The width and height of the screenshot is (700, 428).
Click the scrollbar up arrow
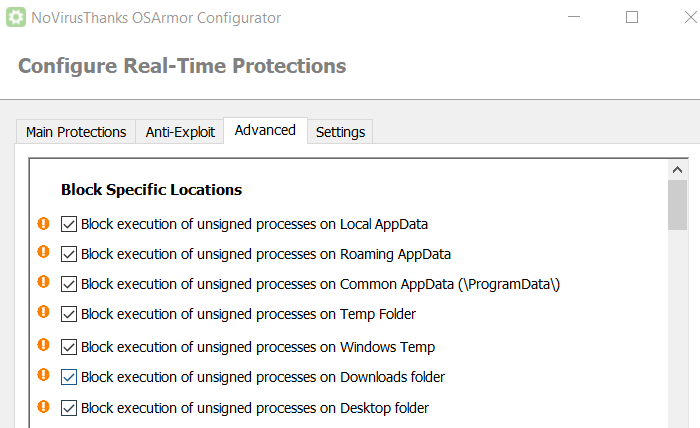tap(678, 169)
